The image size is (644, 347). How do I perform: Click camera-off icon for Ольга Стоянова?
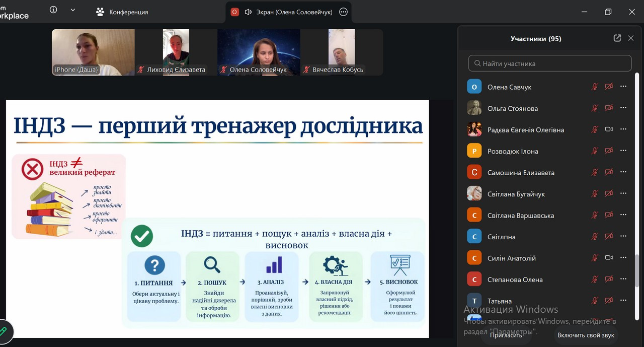pos(609,108)
